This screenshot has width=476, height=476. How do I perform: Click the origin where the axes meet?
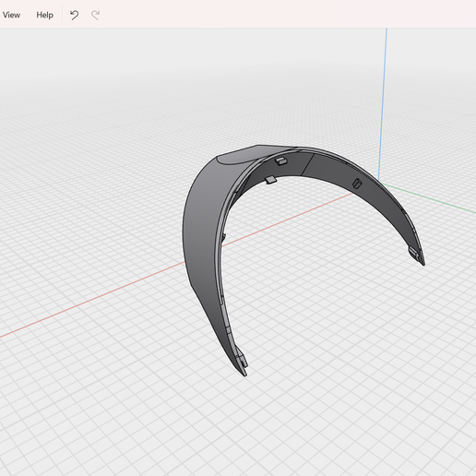click(379, 182)
